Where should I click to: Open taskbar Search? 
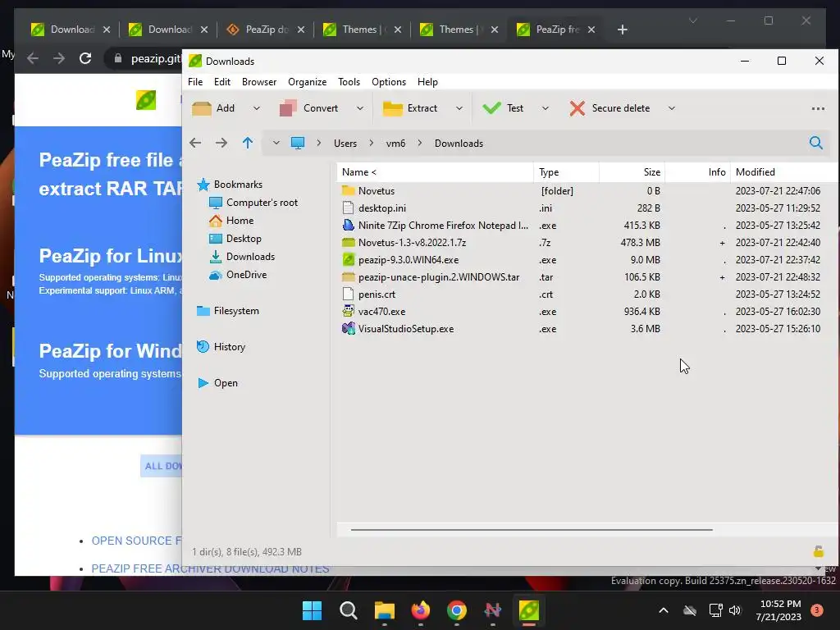click(348, 610)
